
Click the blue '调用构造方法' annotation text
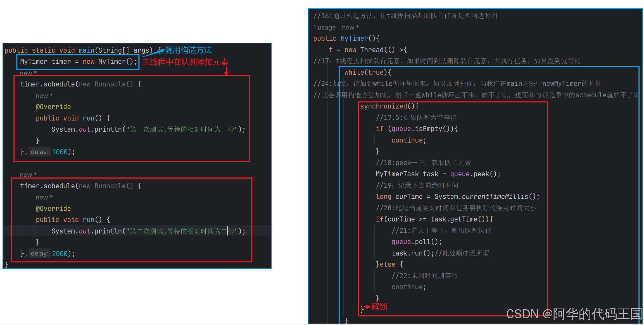(188, 50)
